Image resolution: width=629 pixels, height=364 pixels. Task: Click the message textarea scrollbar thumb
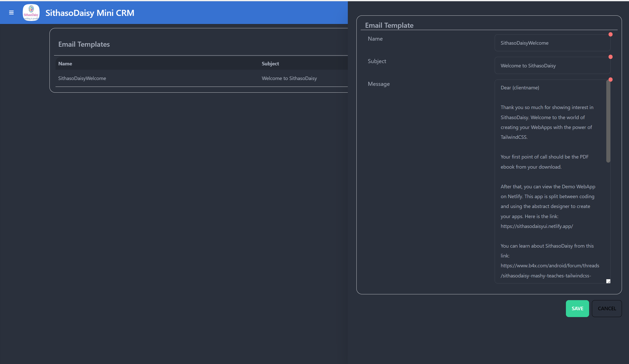point(608,121)
